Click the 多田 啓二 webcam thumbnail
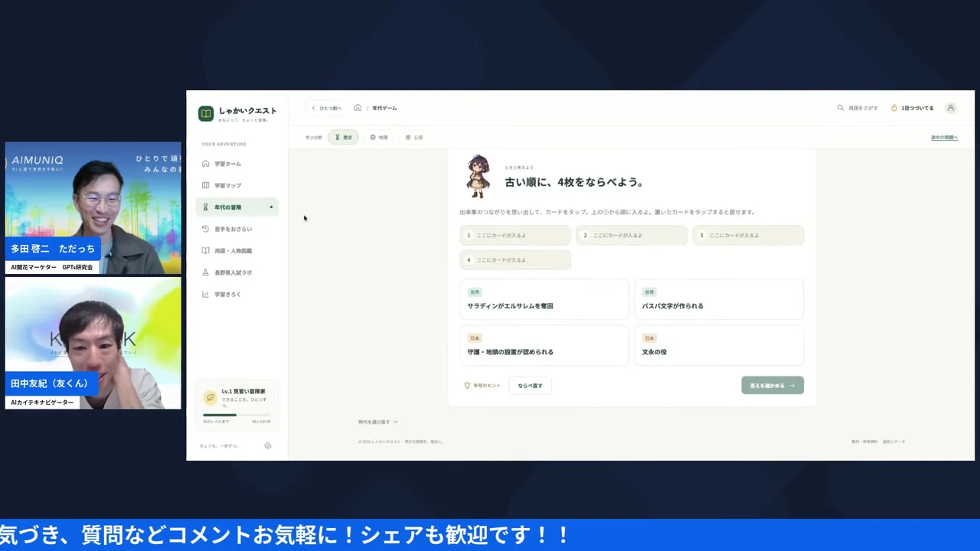The width and height of the screenshot is (980, 551). tap(93, 207)
